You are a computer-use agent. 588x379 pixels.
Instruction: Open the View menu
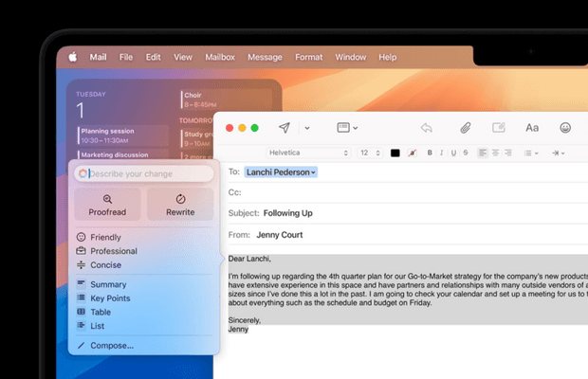point(183,57)
